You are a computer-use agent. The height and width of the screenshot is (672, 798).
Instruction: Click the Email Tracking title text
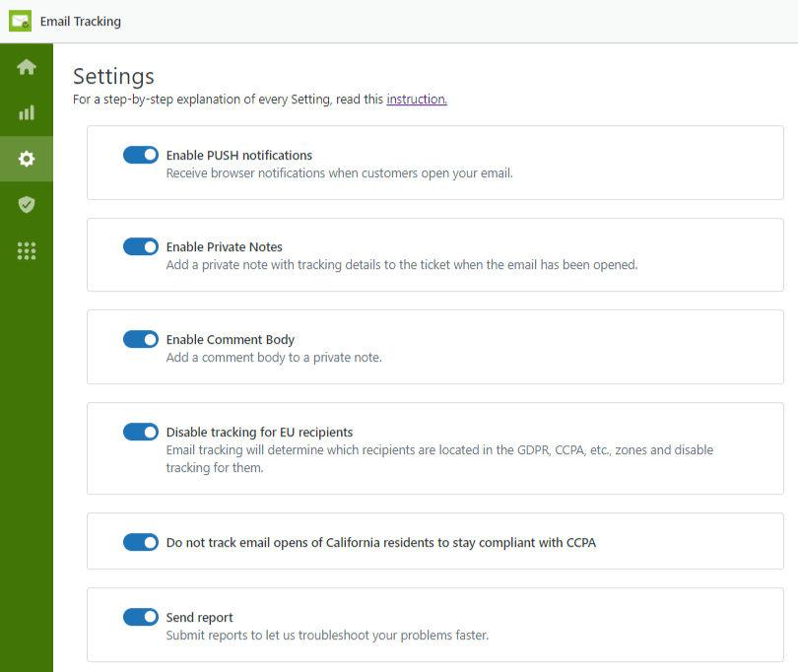tap(81, 22)
